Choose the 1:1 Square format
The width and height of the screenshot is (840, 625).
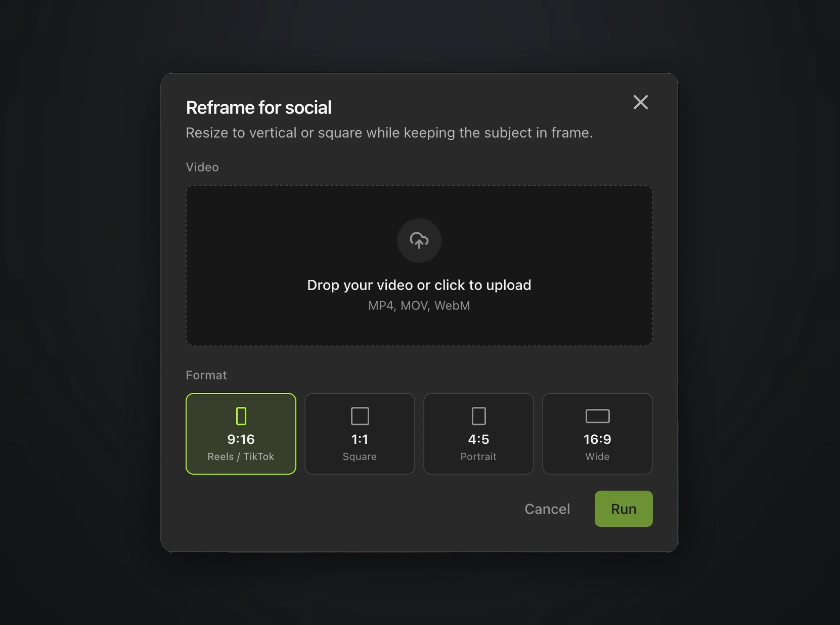click(360, 434)
